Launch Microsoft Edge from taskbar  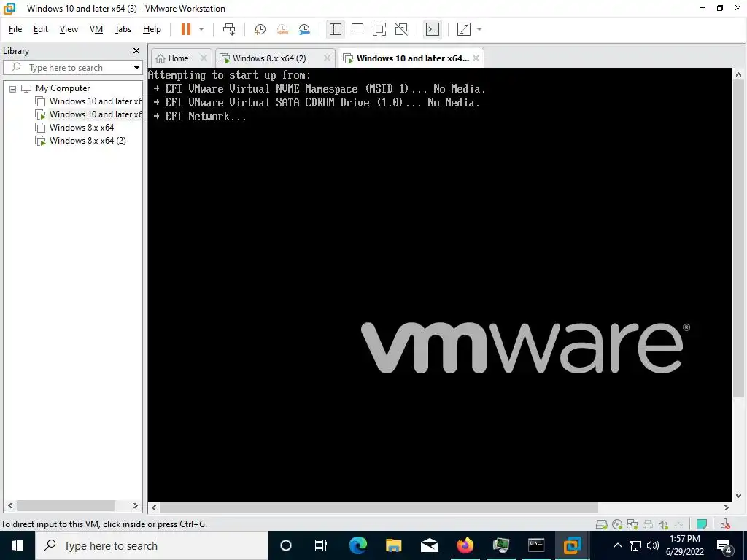coord(357,545)
